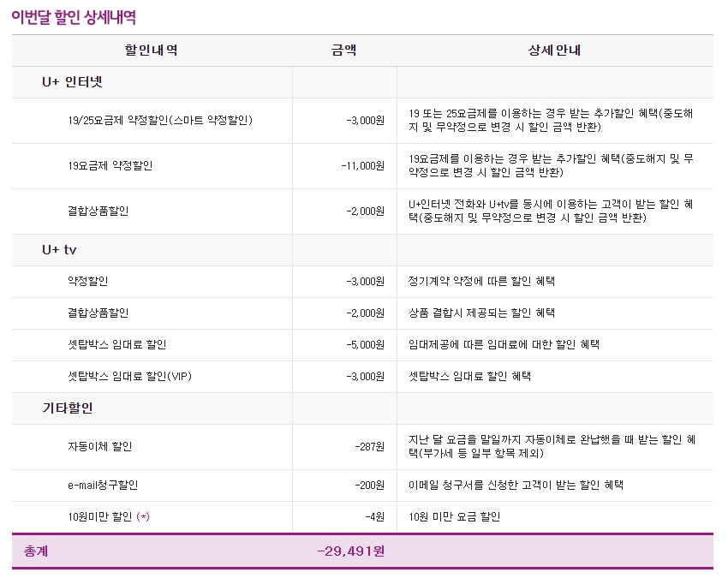The image size is (728, 584).
Task: Select the 상세안내 column header
Action: (554, 51)
